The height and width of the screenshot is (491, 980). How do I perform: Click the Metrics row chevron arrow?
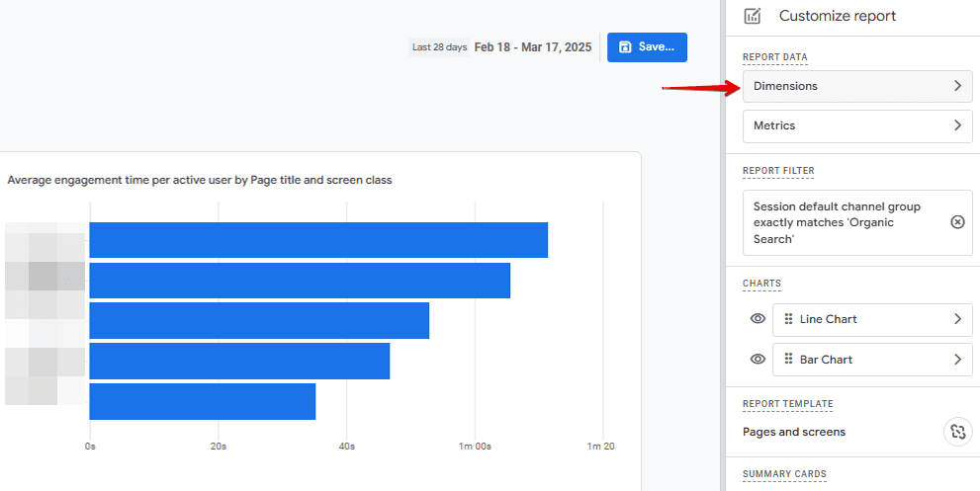[x=956, y=125]
